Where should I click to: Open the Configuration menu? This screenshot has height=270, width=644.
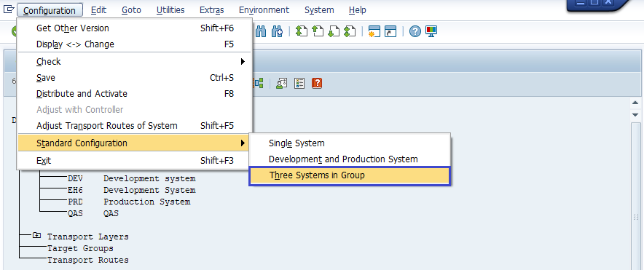coord(50,10)
